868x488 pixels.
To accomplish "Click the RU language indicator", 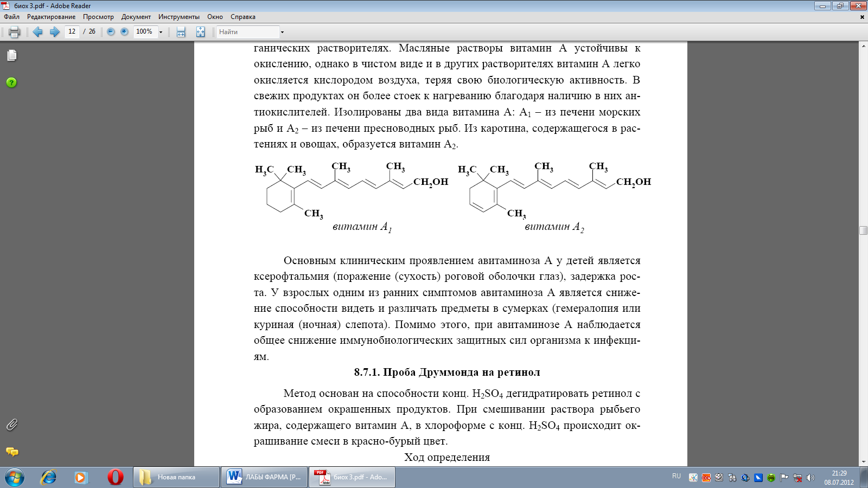I will point(676,476).
